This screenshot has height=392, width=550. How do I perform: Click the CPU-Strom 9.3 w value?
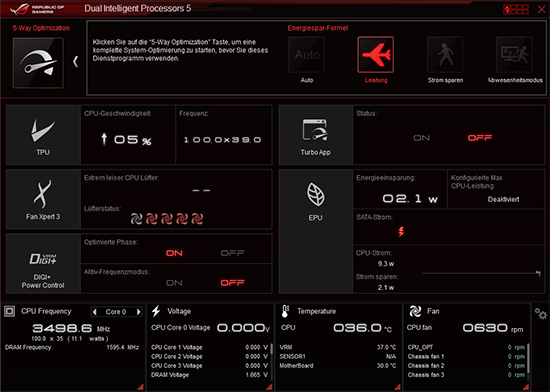[386, 264]
